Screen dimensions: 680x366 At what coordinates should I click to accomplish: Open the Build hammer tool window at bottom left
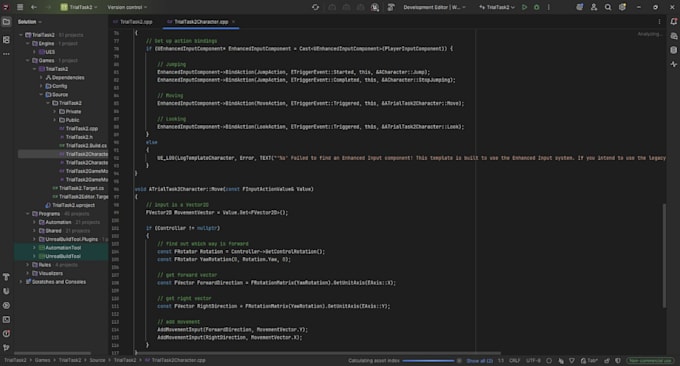click(x=6, y=277)
